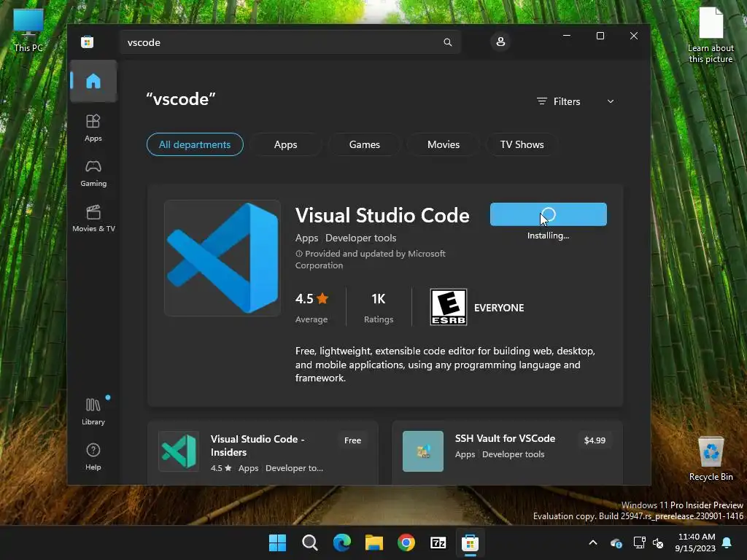
Task: Open taskbar Search
Action: click(309, 542)
